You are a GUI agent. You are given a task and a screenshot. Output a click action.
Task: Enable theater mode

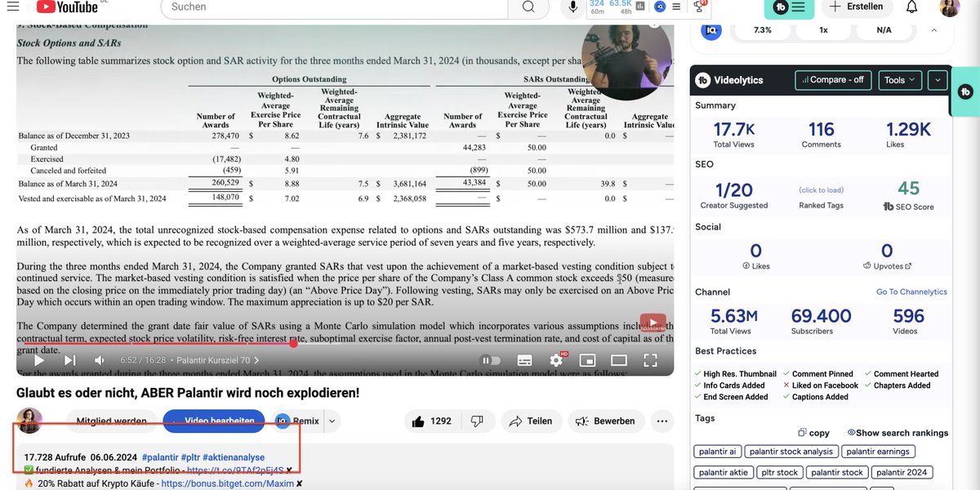point(619,360)
